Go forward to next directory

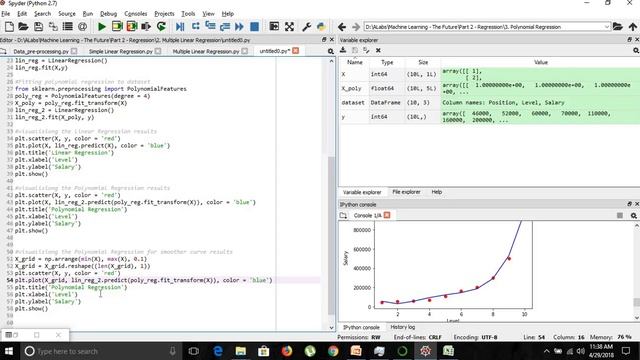click(x=356, y=27)
